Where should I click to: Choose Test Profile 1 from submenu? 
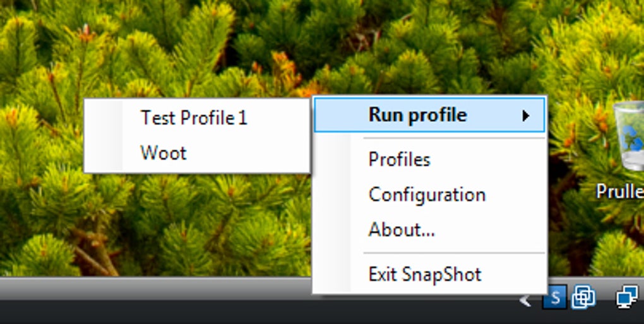coord(194,118)
